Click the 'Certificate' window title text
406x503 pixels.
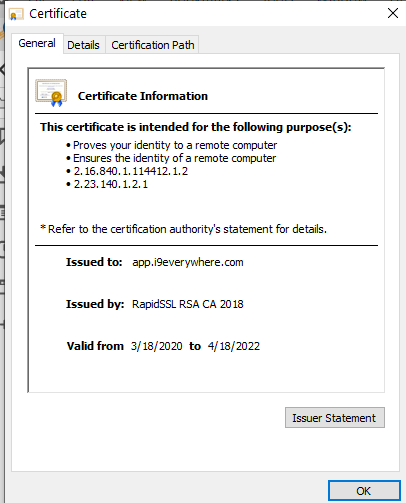coord(58,14)
